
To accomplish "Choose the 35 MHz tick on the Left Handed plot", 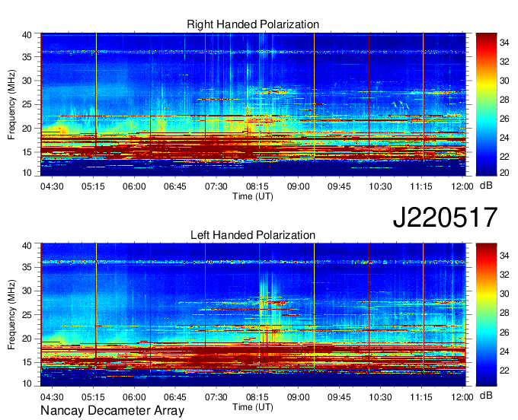I will pos(27,267).
